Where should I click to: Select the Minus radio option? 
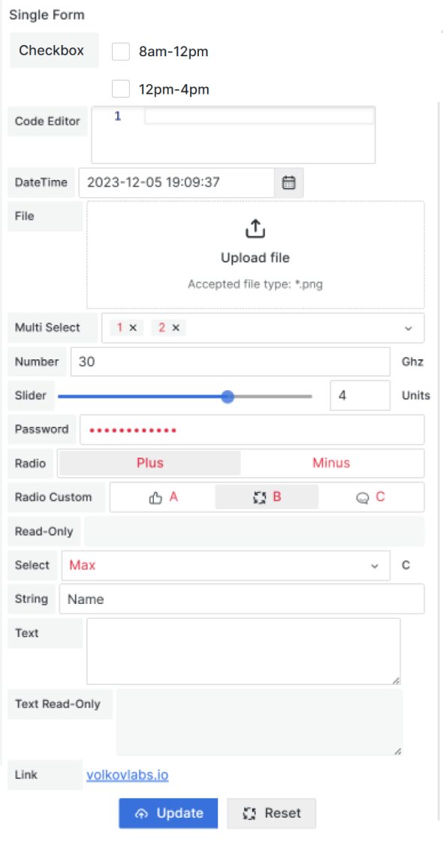coord(332,463)
